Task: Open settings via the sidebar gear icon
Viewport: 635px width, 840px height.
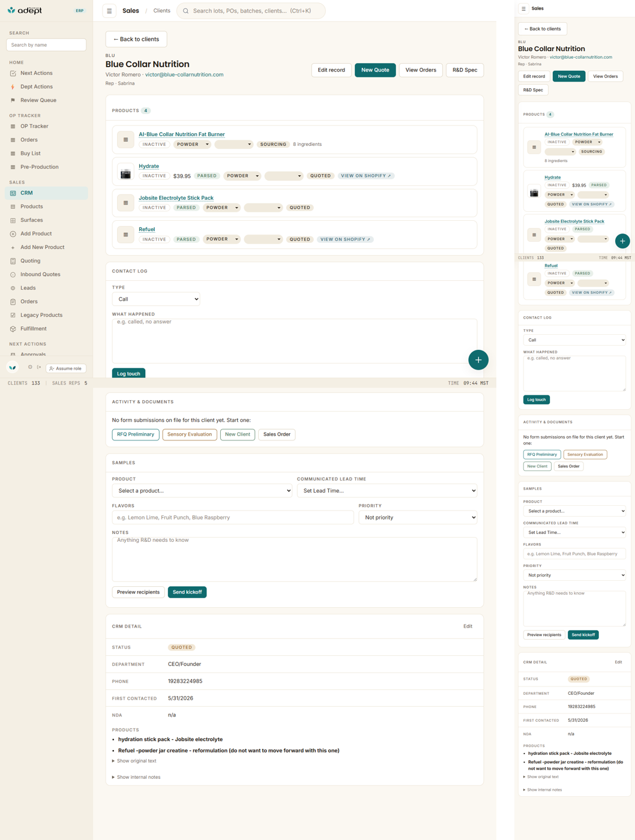Action: coord(30,367)
